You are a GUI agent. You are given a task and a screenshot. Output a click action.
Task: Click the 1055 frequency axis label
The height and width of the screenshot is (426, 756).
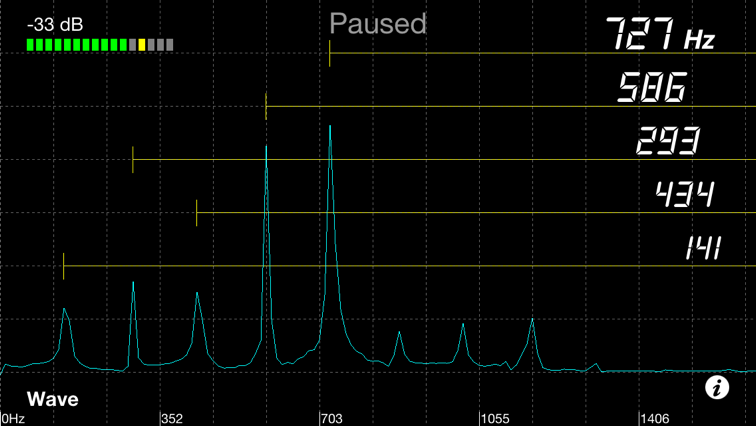[495, 419]
